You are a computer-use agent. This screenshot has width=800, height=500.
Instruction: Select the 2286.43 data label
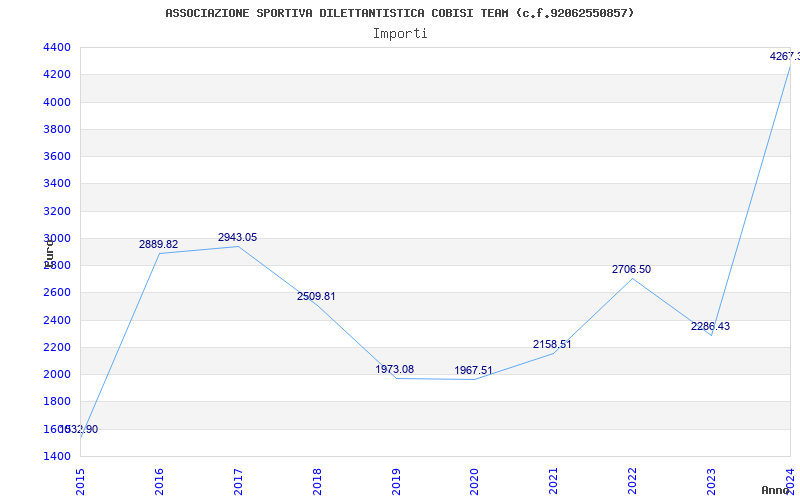pyautogui.click(x=710, y=327)
